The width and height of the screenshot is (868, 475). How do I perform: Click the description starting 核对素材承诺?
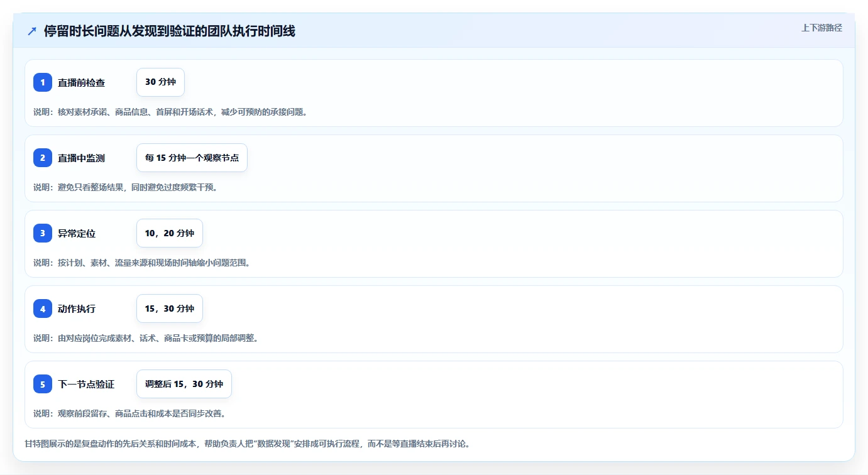tap(170, 112)
